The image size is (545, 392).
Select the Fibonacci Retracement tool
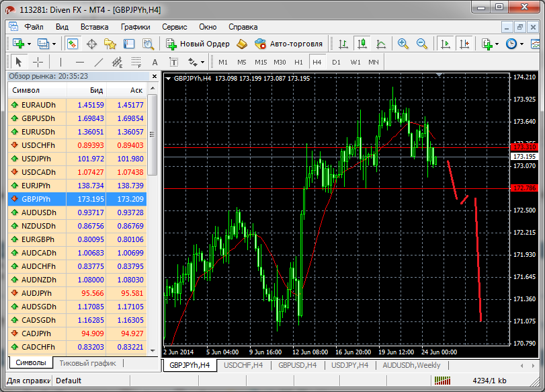click(136, 63)
